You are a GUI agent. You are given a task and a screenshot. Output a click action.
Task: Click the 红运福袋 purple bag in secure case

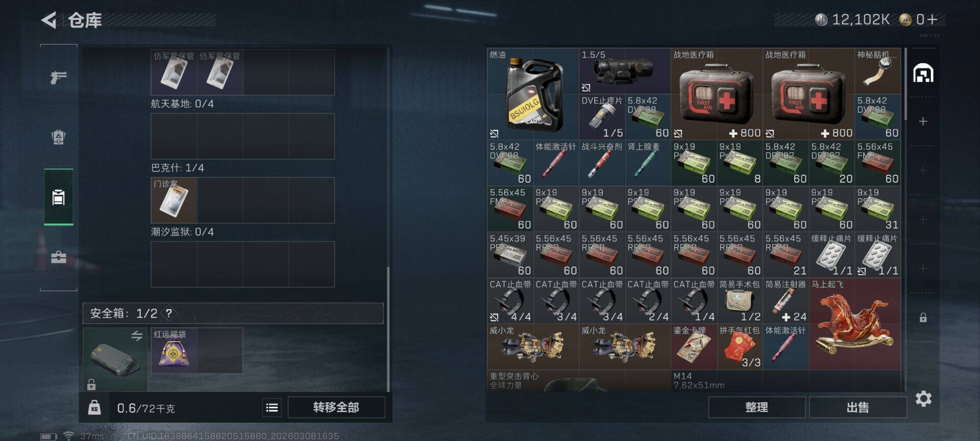click(x=174, y=350)
